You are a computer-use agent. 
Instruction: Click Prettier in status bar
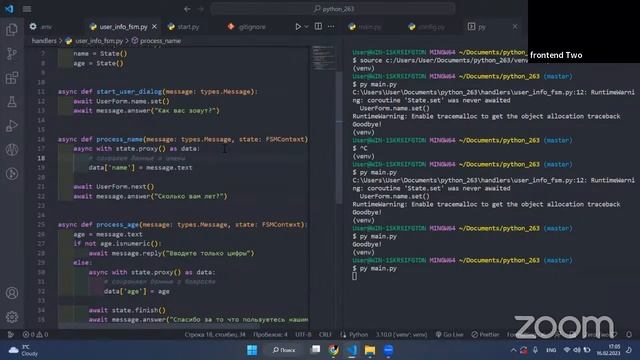[x=485, y=334]
